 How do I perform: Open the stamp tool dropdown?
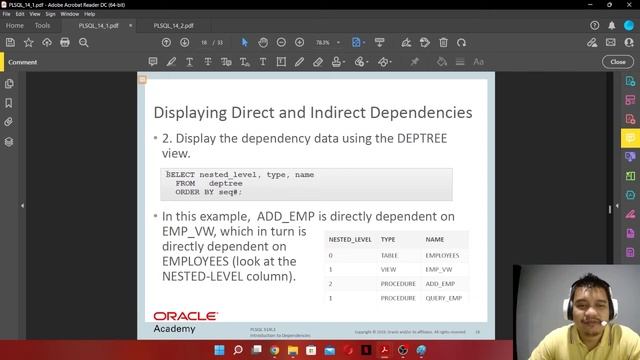tap(338, 62)
